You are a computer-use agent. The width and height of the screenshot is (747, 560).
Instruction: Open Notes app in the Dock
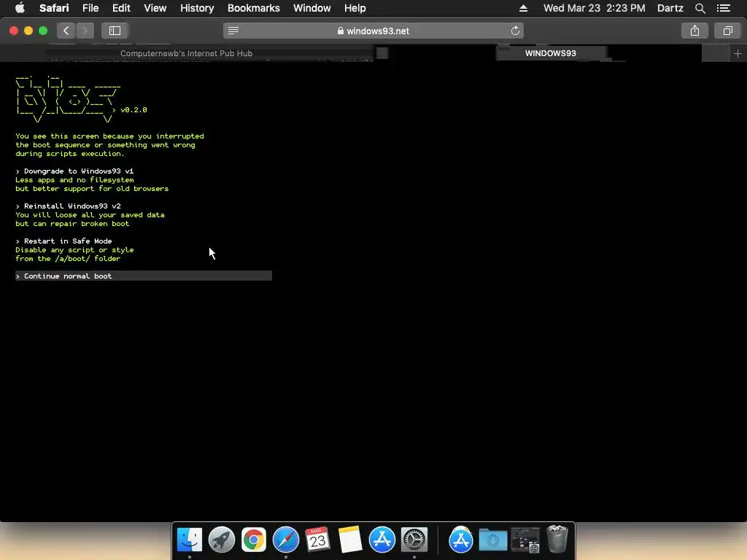pos(349,540)
